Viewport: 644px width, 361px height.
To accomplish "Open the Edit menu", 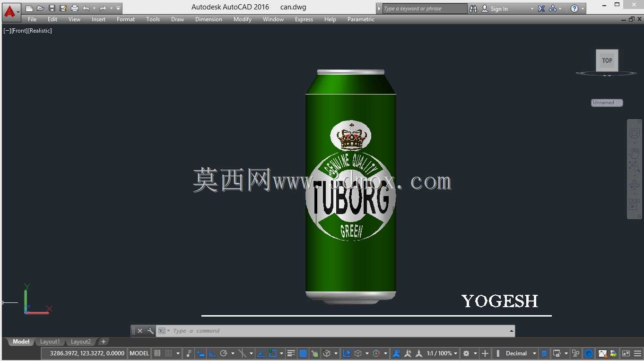I will coord(52,19).
